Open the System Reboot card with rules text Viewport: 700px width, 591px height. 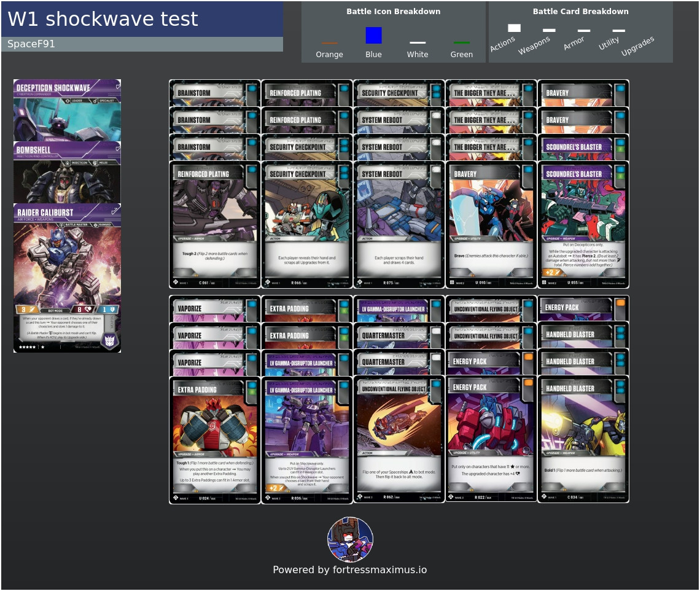[399, 225]
